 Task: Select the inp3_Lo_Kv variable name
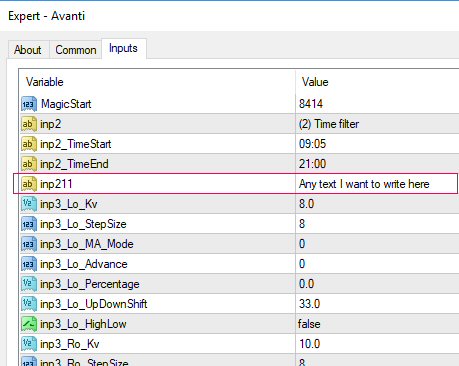tap(69, 204)
